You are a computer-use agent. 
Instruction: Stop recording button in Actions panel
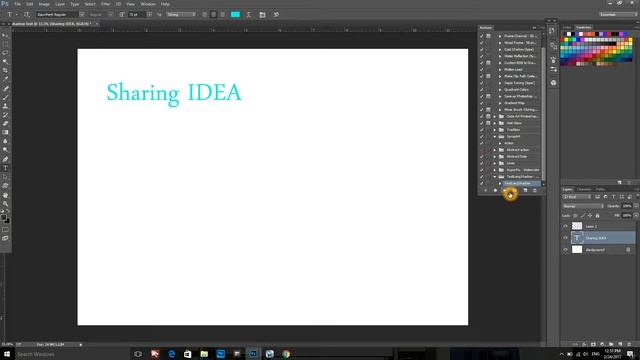click(x=486, y=190)
